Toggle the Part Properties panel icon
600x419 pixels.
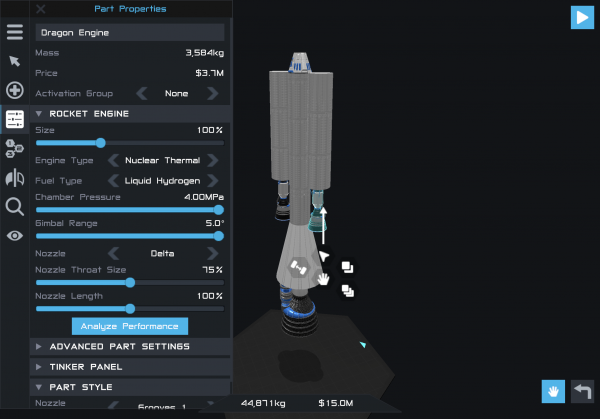click(14, 120)
